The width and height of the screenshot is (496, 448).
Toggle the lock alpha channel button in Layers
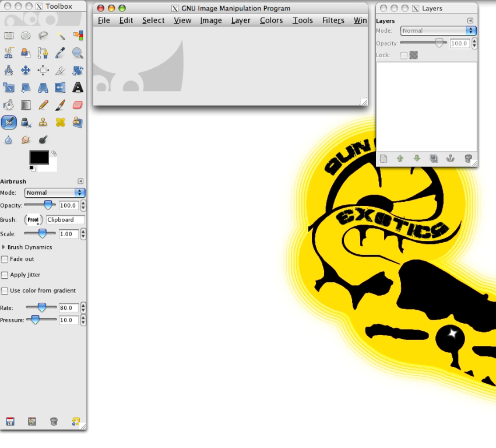[414, 55]
